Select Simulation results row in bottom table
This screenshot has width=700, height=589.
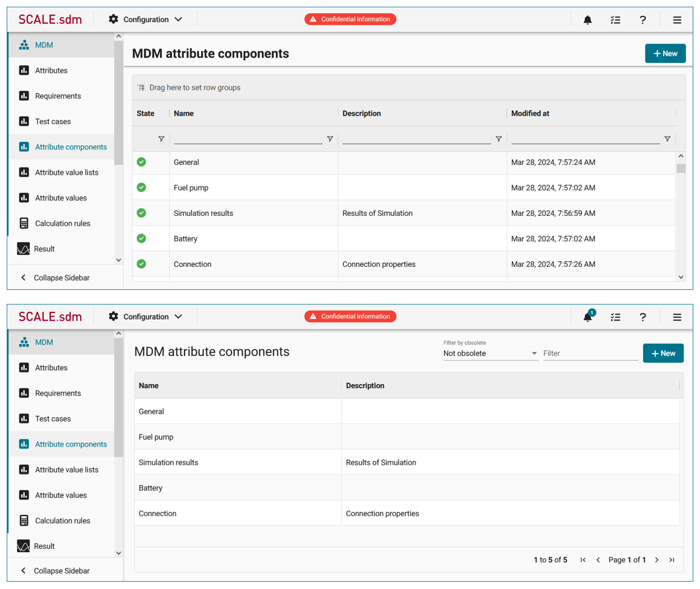(406, 463)
